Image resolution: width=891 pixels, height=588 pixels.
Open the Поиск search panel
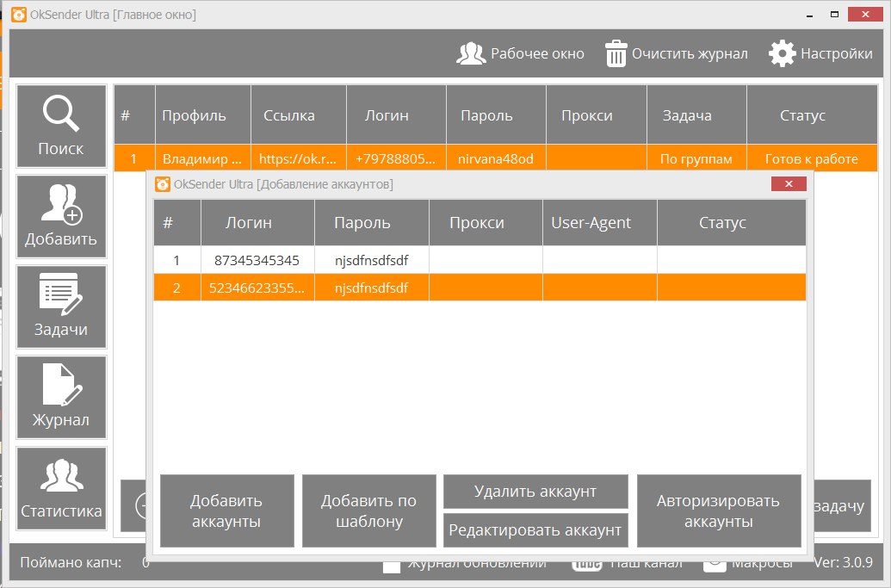[x=61, y=126]
